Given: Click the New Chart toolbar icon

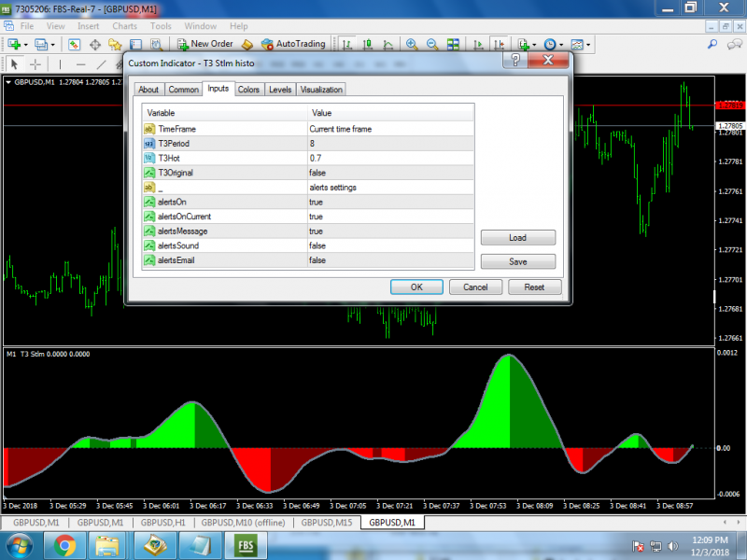Looking at the screenshot, I should point(14,44).
